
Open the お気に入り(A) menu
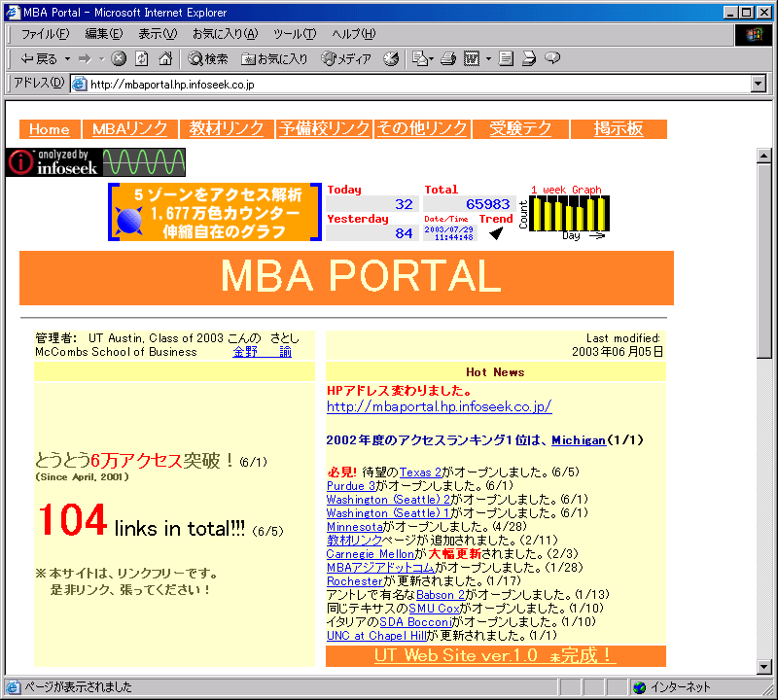(226, 34)
